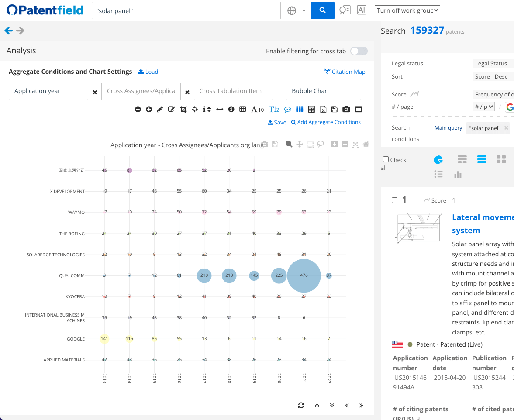Image resolution: width=514 pixels, height=420 pixels.
Task: Switch to the Main query tab
Action: click(x=448, y=127)
